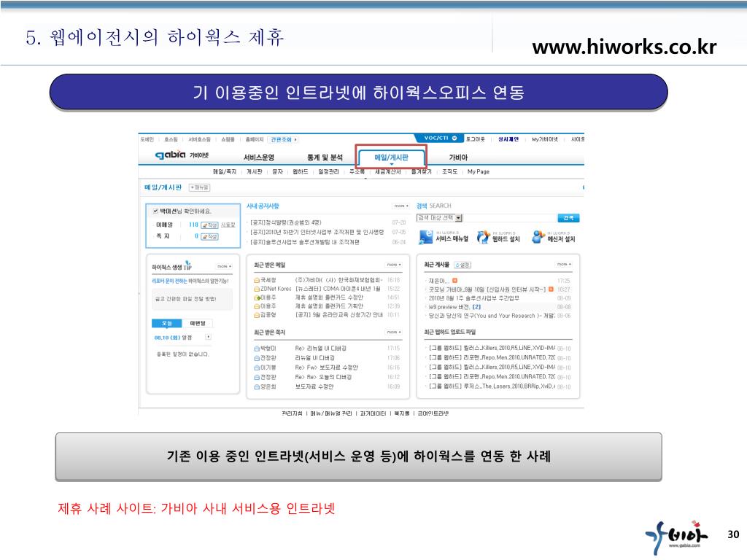Image resolution: width=747 pixels, height=560 pixels.
Task: Click more in 하이웍스 생생 TIP panel
Action: (224, 266)
